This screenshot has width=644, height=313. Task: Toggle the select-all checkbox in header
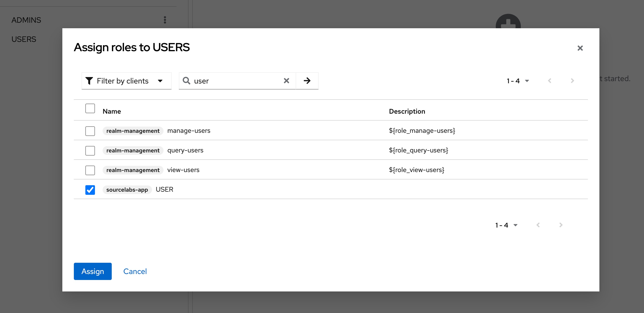[90, 108]
